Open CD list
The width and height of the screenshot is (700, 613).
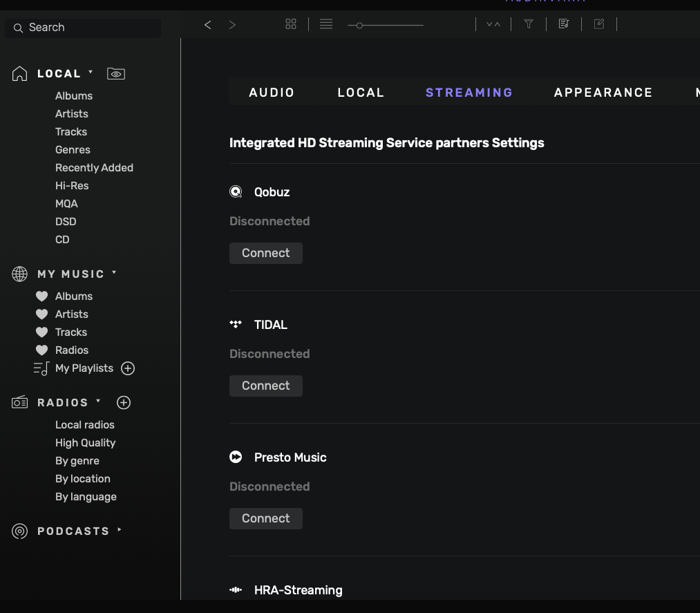[62, 239]
